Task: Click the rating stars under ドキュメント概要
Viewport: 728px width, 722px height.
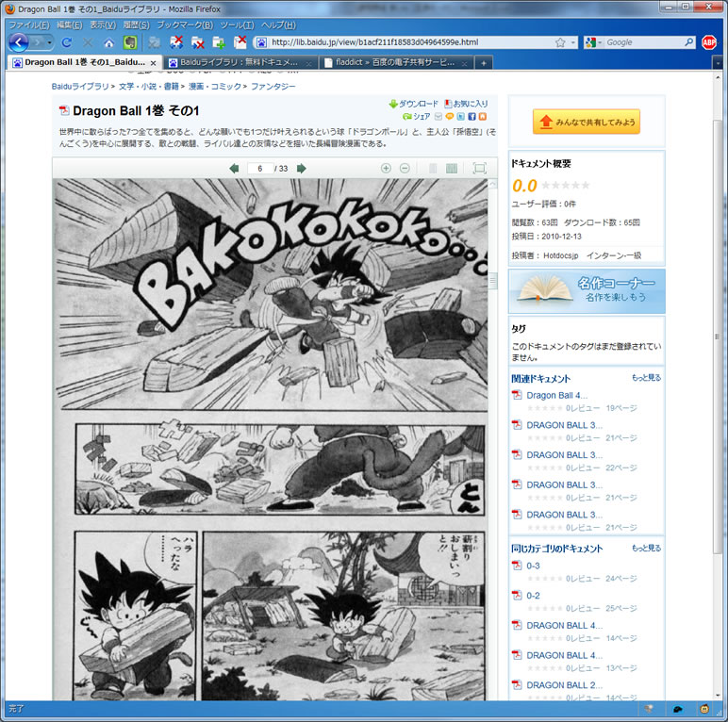Action: [x=566, y=186]
